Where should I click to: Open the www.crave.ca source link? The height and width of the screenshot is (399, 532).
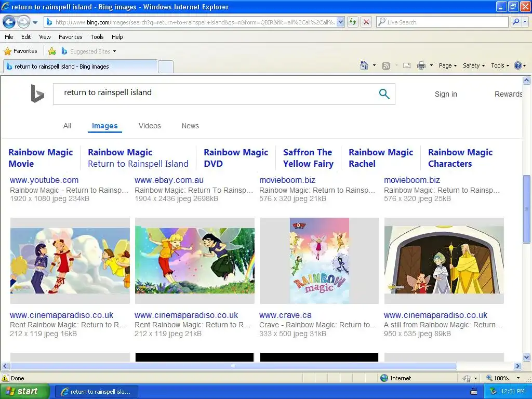tap(285, 315)
